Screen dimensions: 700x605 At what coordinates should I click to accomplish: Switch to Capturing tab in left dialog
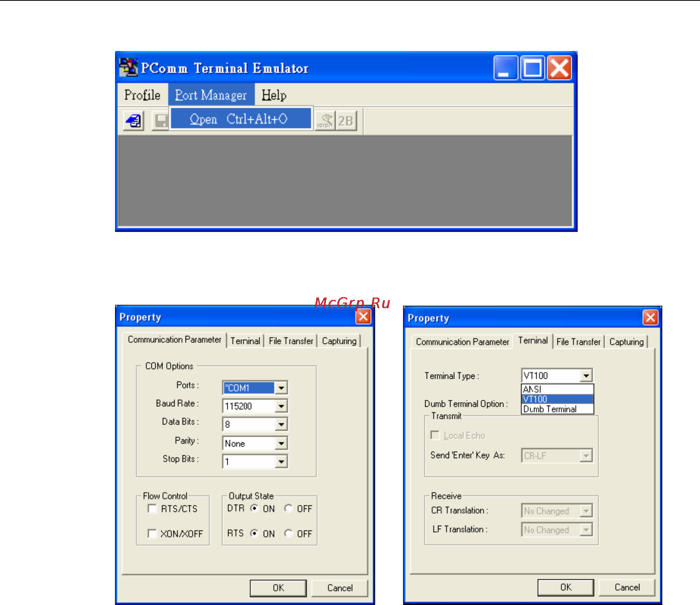pyautogui.click(x=339, y=341)
